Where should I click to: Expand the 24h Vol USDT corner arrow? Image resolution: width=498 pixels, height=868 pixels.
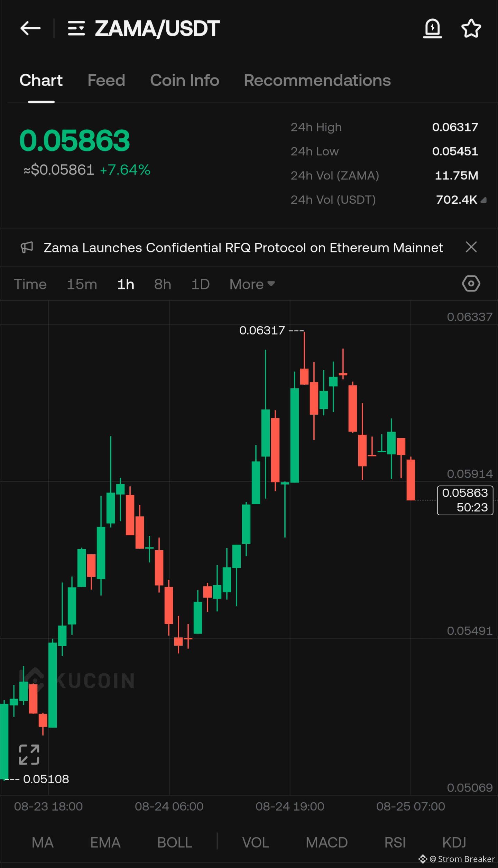click(484, 200)
